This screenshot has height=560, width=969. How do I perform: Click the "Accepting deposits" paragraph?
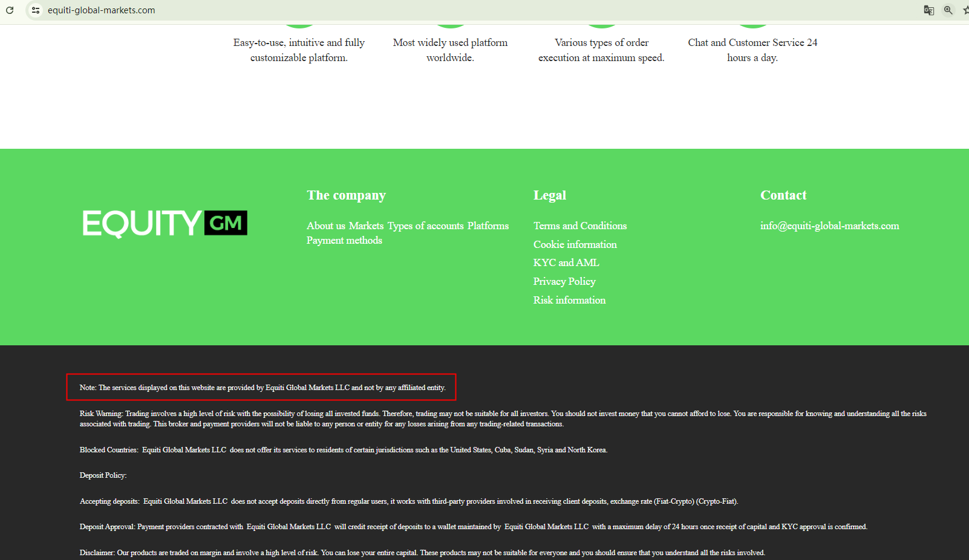point(409,501)
